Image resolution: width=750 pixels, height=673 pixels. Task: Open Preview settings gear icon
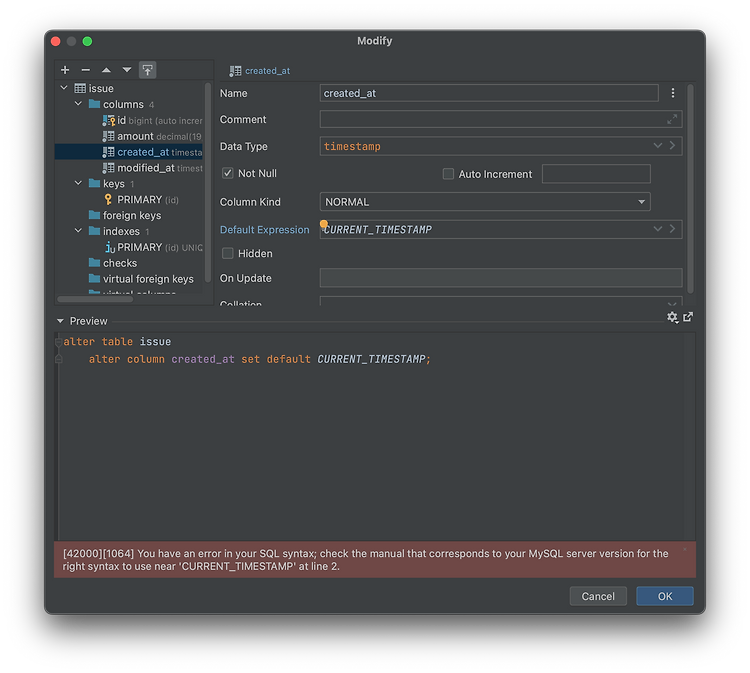[x=673, y=317]
